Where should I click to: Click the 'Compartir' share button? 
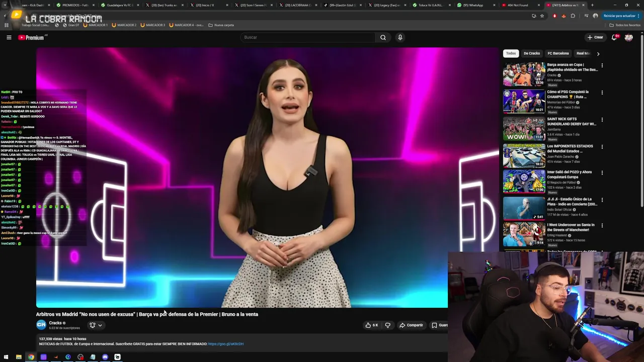(411, 325)
